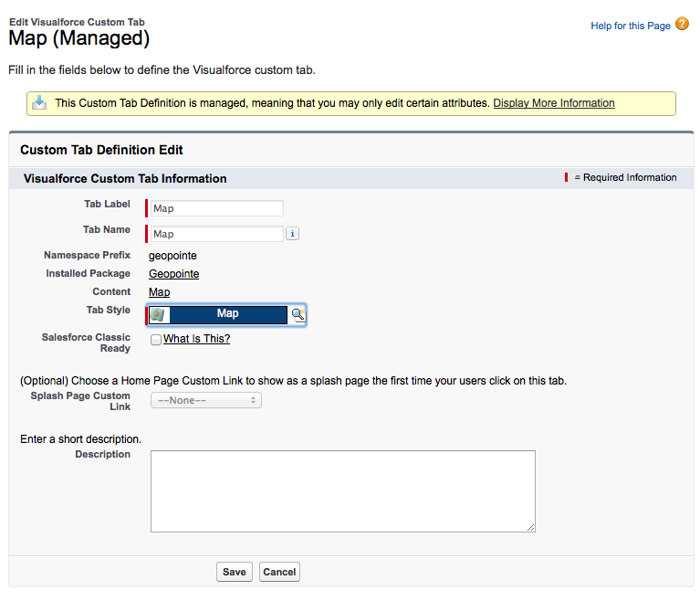Open the Tab Name info icon

coord(292,234)
